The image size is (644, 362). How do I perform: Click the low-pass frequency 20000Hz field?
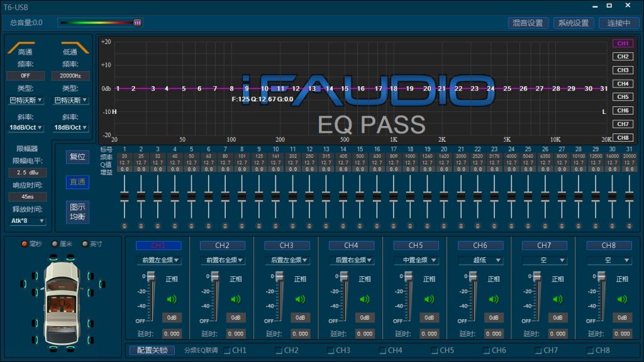[x=70, y=76]
